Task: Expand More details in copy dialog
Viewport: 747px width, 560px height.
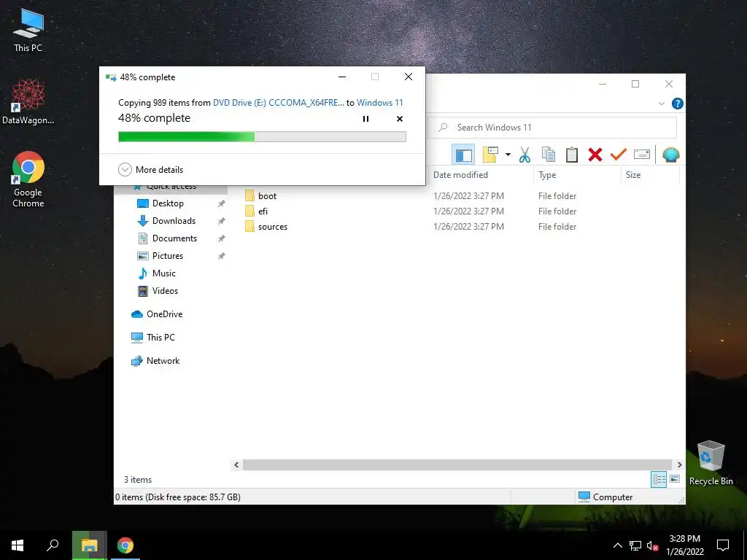Action: (150, 169)
